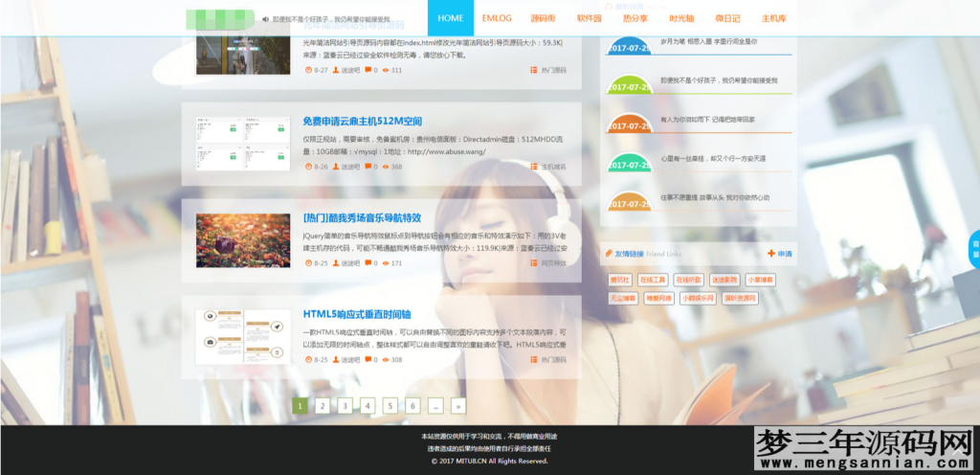
Task: Click the clock icon dated 8-27
Action: click(307, 70)
